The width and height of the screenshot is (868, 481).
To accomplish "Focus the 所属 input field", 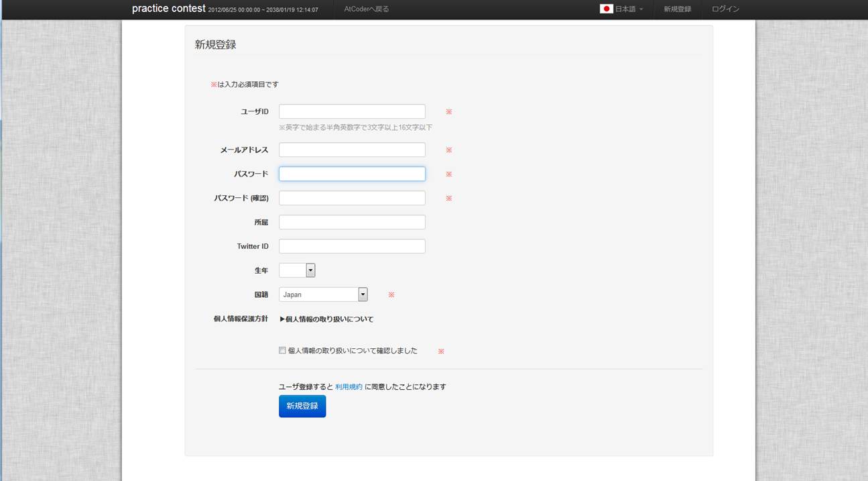I will click(x=352, y=222).
